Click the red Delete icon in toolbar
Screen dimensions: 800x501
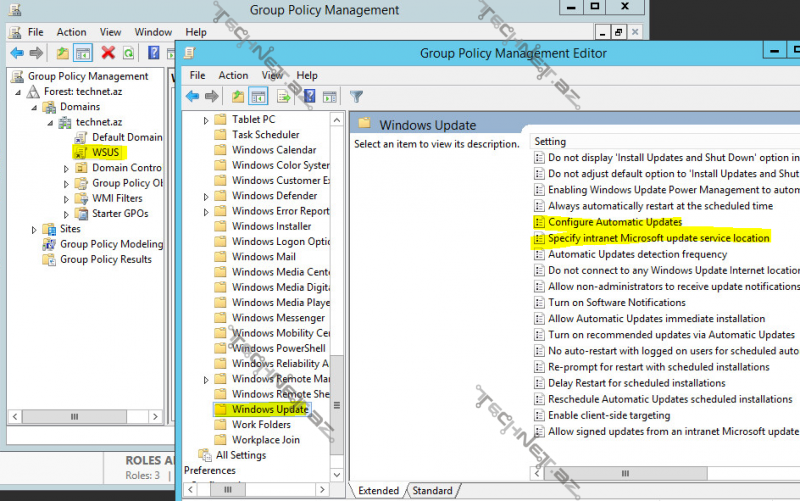pos(108,52)
